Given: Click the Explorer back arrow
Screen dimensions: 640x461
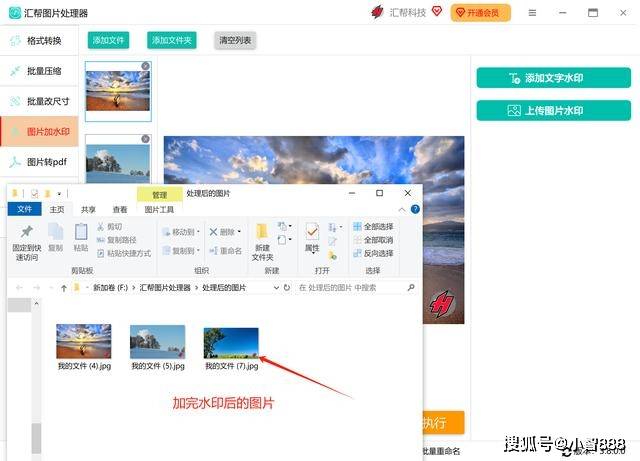Looking at the screenshot, I should tap(19, 288).
